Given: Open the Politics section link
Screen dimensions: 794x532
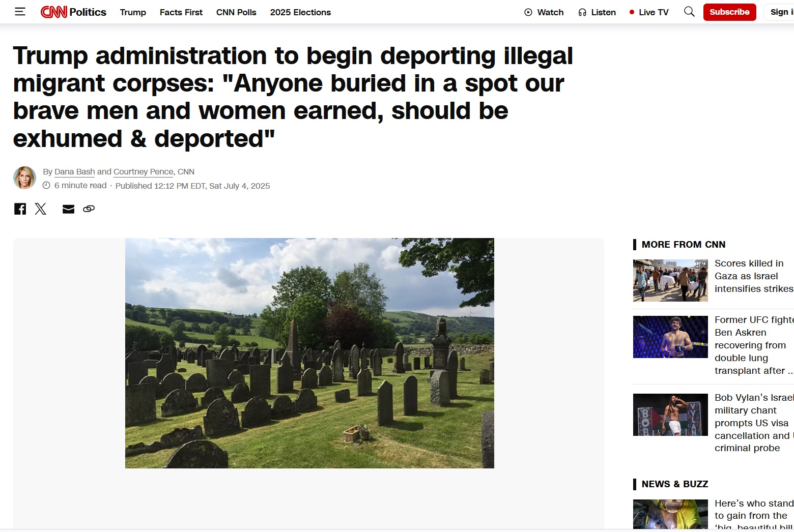Looking at the screenshot, I should pos(88,12).
